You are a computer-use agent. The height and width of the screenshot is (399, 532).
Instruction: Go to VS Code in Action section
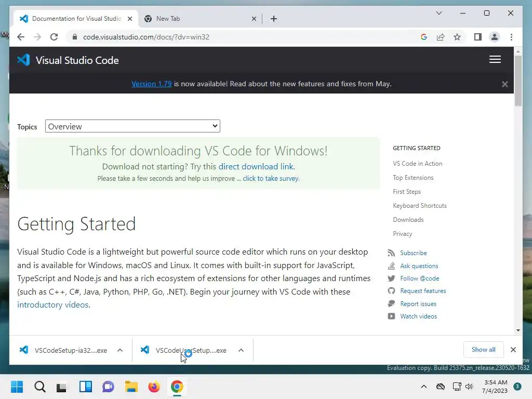click(x=417, y=164)
